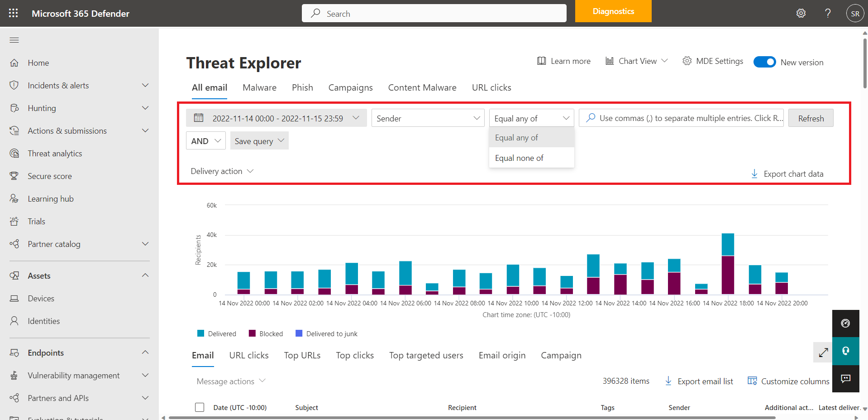The image size is (868, 420).
Task: Switch to the Campaigns tab
Action: coord(350,87)
